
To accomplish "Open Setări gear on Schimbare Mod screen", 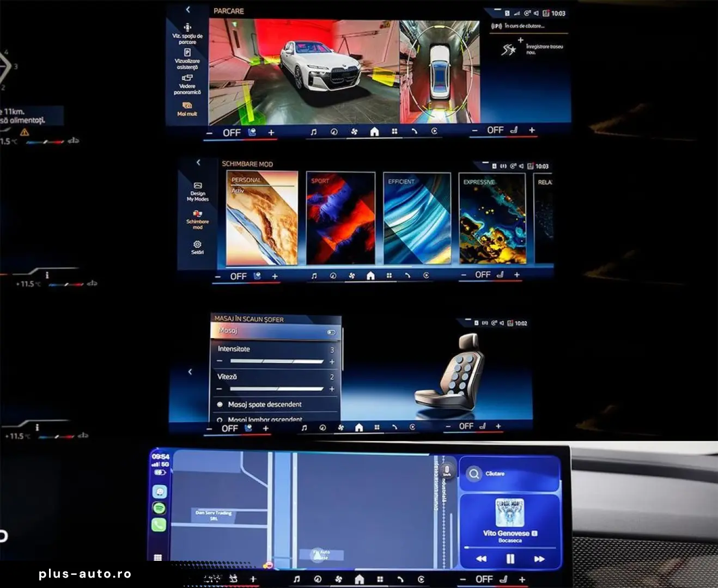I will (x=197, y=248).
